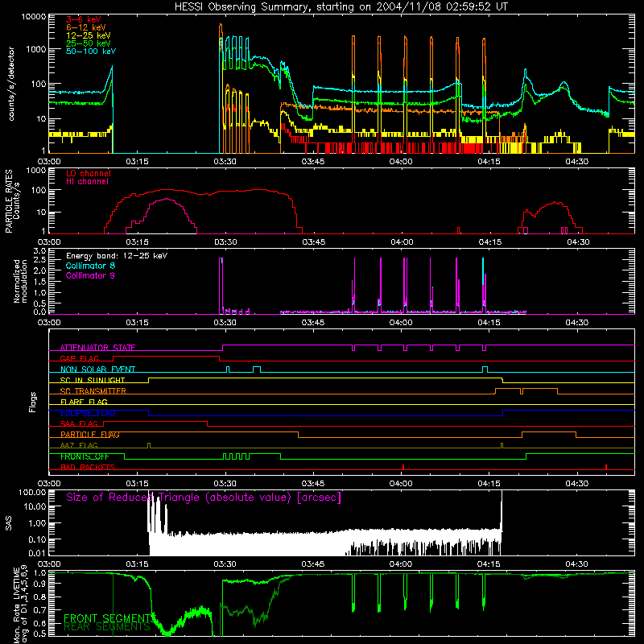The image size is (644, 644).
Task: Click the FRONT SEGMENTS legend label
Action: 109,618
